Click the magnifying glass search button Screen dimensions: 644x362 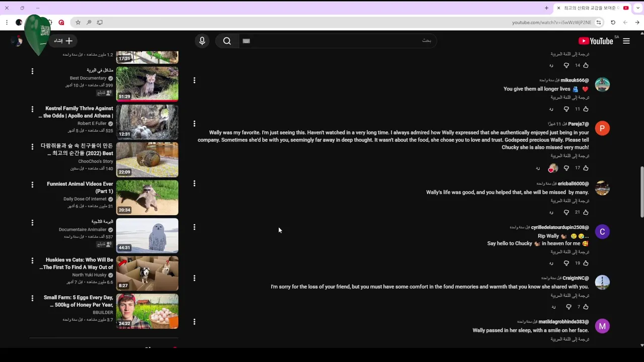tap(227, 41)
